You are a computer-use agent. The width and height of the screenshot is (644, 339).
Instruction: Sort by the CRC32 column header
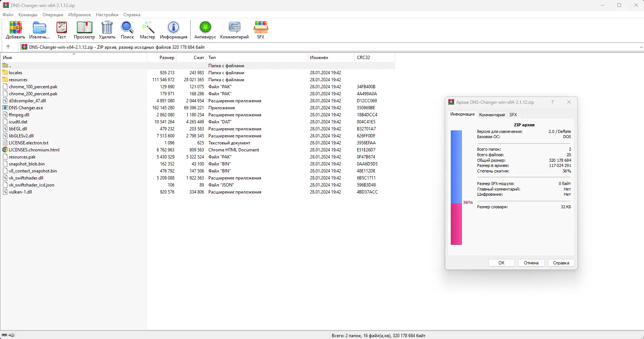pyautogui.click(x=374, y=57)
